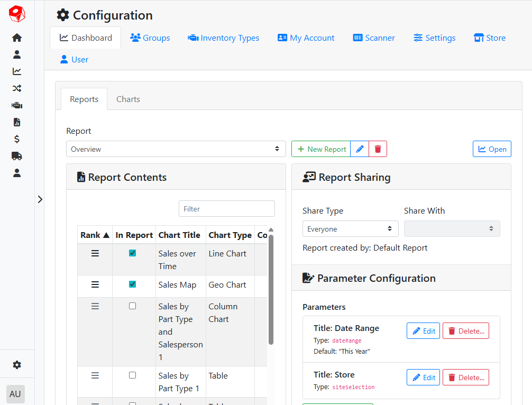Expand the collapsed sidebar chevron
Viewport: 532px width, 405px height.
click(40, 199)
